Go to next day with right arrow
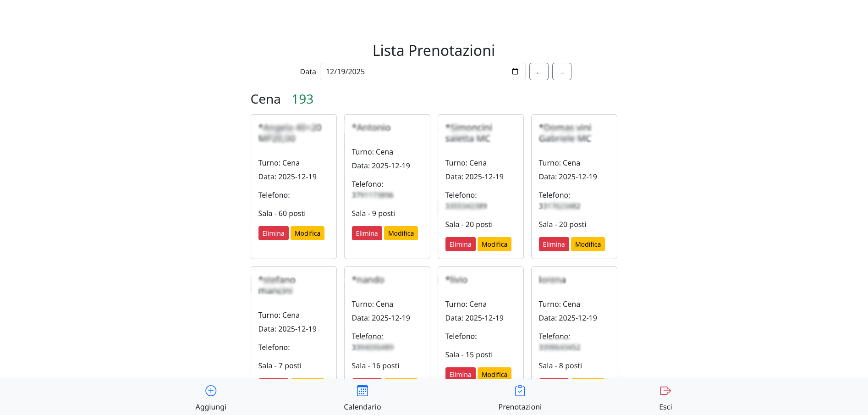The image size is (868, 415). click(561, 72)
